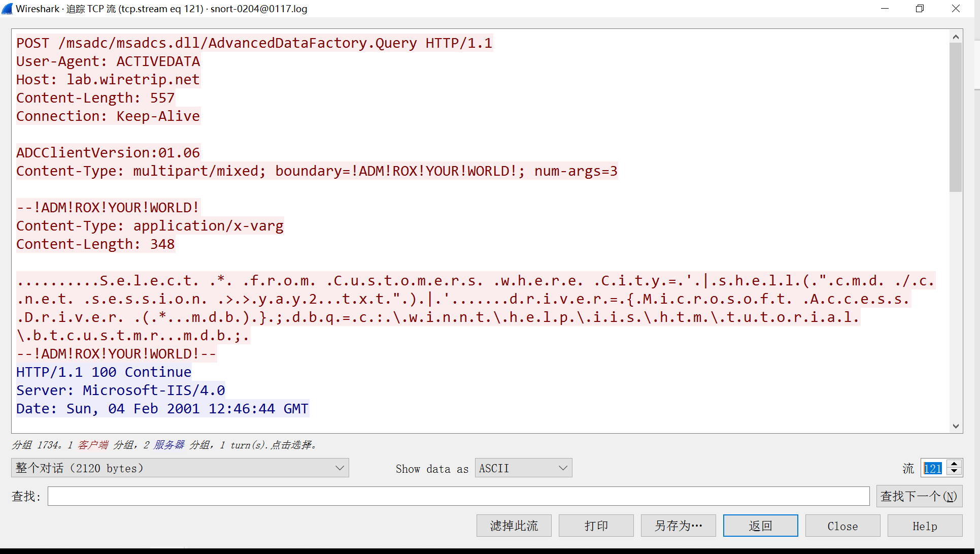This screenshot has width=980, height=554.
Task: Minimize the Wireshark follow stream window
Action: 885,9
